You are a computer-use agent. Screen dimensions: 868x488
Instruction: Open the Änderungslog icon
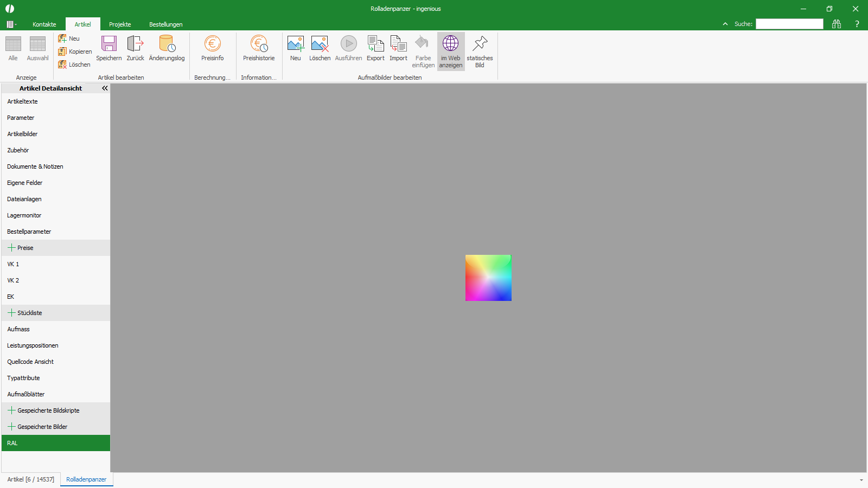point(167,44)
